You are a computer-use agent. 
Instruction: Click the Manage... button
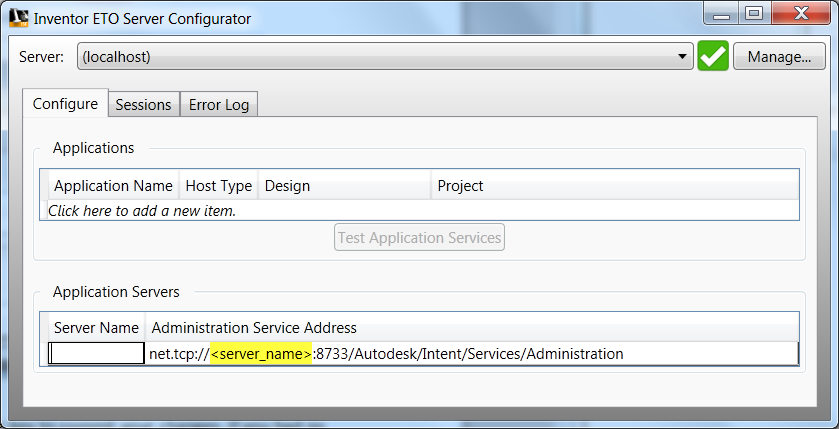(779, 57)
